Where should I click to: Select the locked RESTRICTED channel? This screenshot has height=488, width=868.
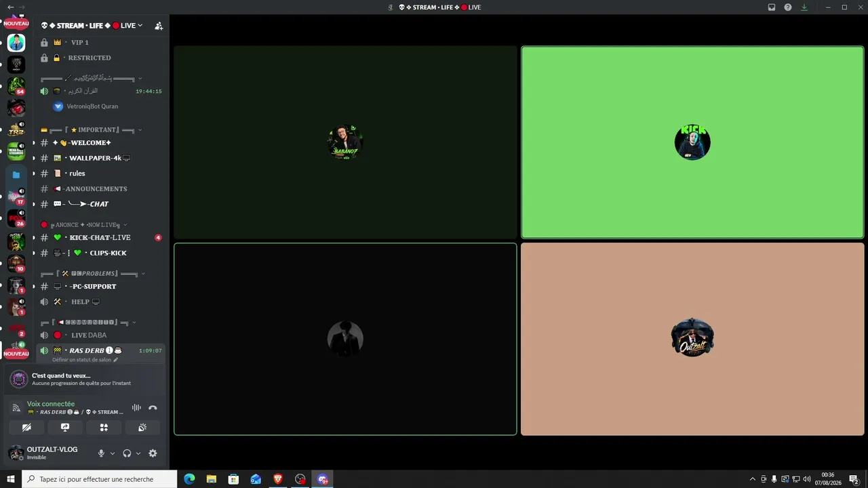coord(100,58)
